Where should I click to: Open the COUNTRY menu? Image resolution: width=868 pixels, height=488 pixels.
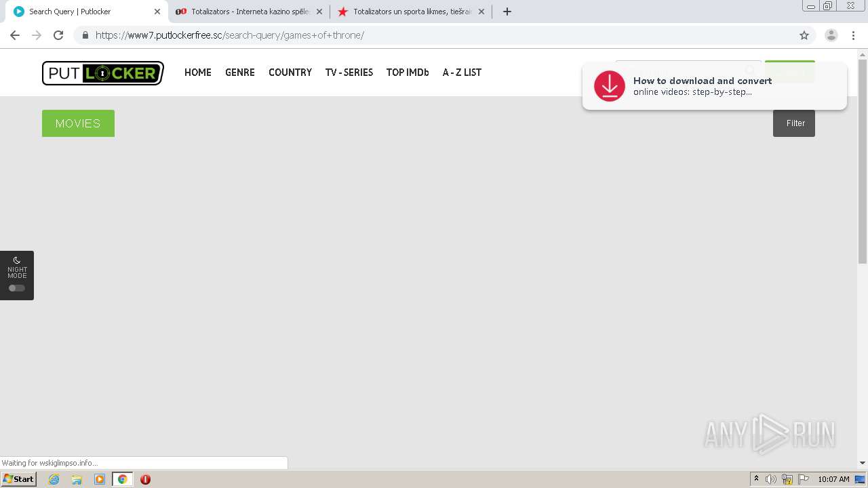coord(290,73)
